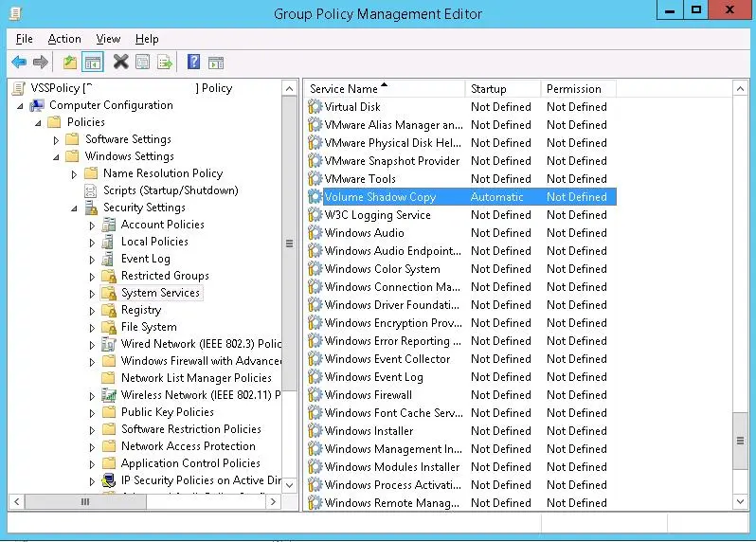Click the Export List toolbar icon
Image resolution: width=756 pixels, height=542 pixels.
point(165,63)
